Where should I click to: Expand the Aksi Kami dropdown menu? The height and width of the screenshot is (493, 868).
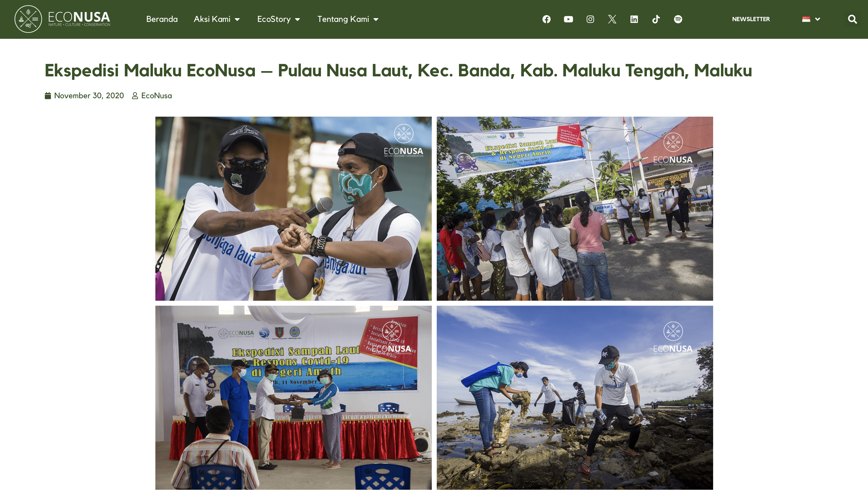pos(217,19)
